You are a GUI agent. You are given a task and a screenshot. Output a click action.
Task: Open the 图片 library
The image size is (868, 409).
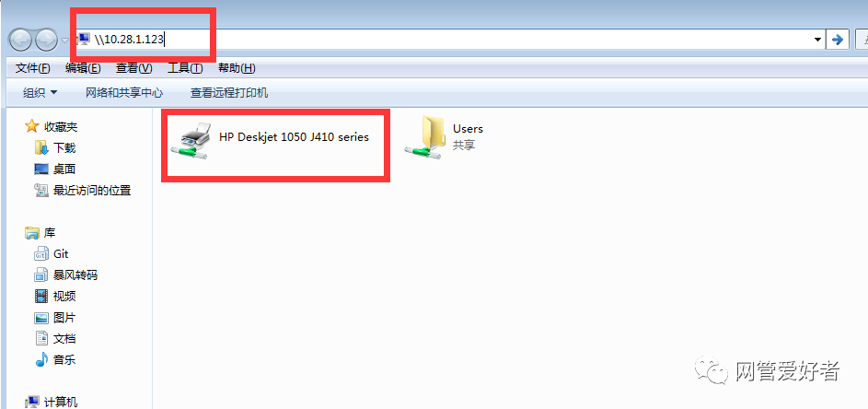(x=64, y=318)
